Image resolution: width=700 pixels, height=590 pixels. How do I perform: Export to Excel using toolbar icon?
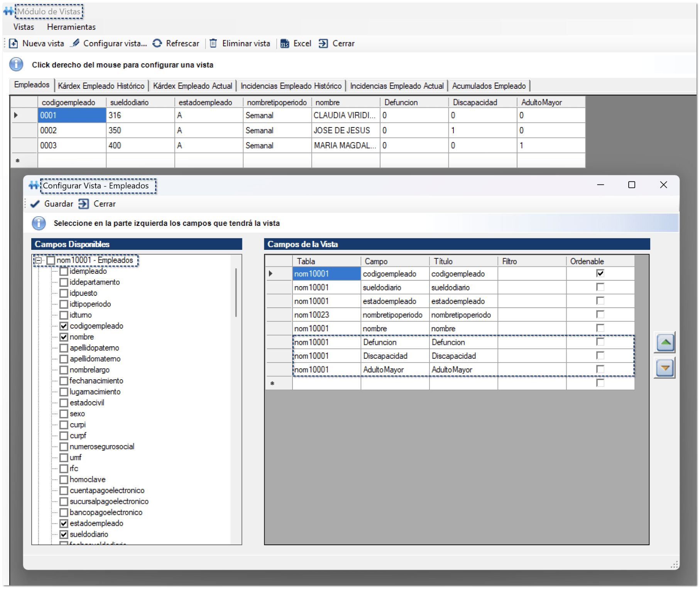[285, 44]
